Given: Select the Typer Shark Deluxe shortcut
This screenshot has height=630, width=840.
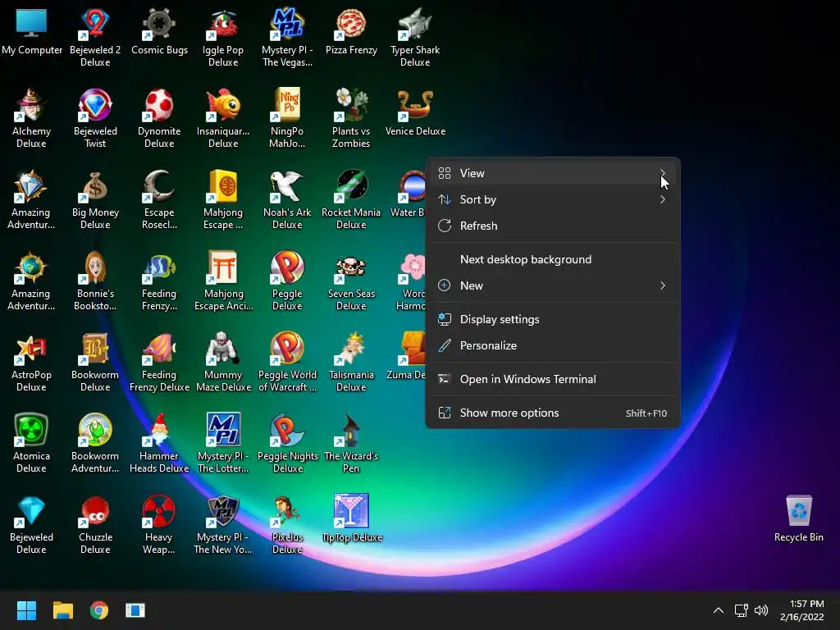Looking at the screenshot, I should point(415,38).
